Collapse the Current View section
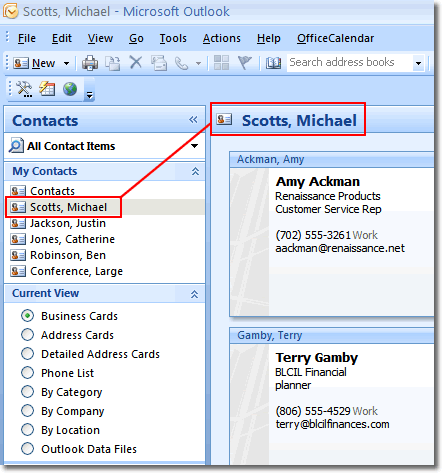Image resolution: width=444 pixels, height=475 pixels. click(x=194, y=294)
